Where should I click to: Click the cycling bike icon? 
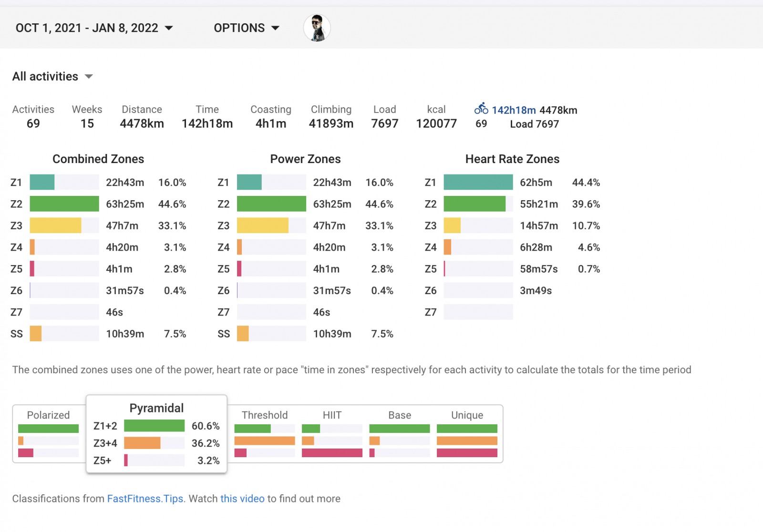[x=481, y=109]
